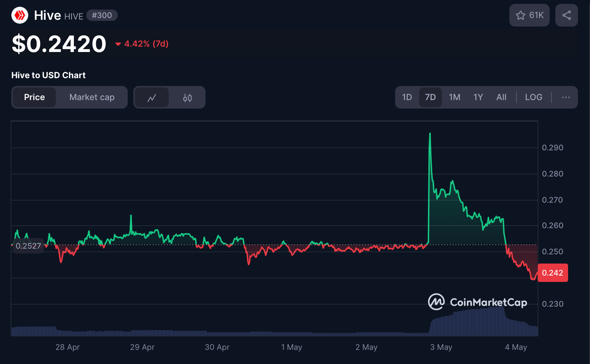
Task: Select the Price tab
Action: point(34,97)
